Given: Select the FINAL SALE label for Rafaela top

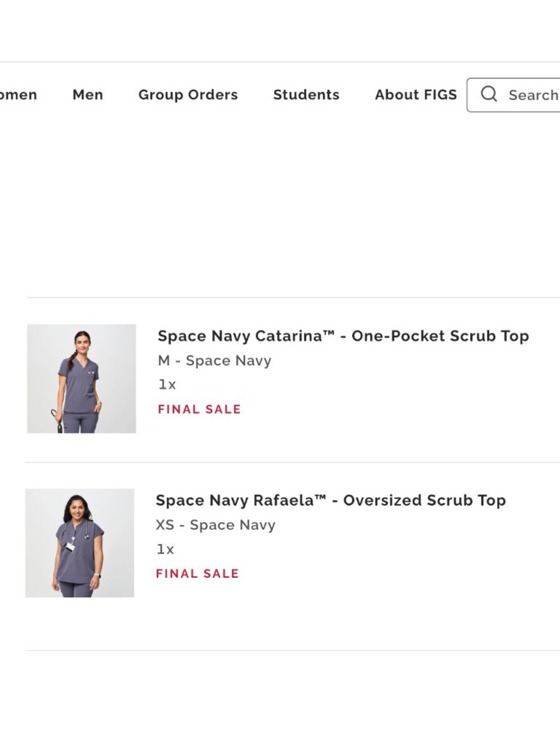Looking at the screenshot, I should (197, 573).
